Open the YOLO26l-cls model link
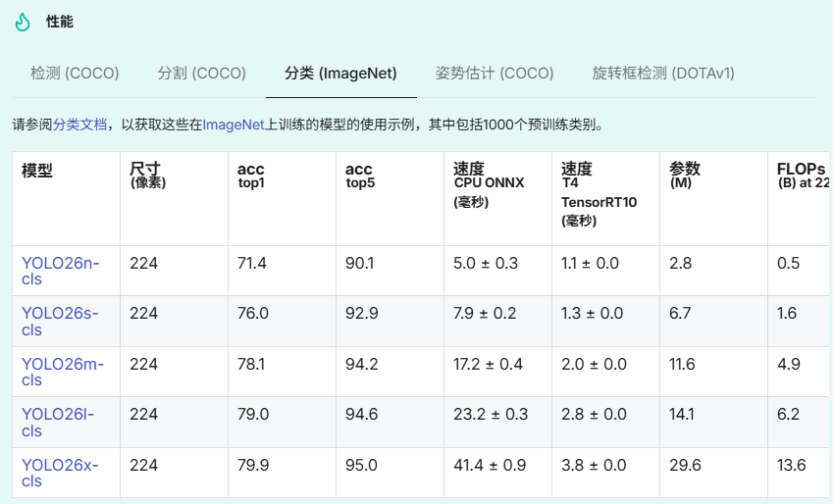This screenshot has height=504, width=834. (x=58, y=423)
